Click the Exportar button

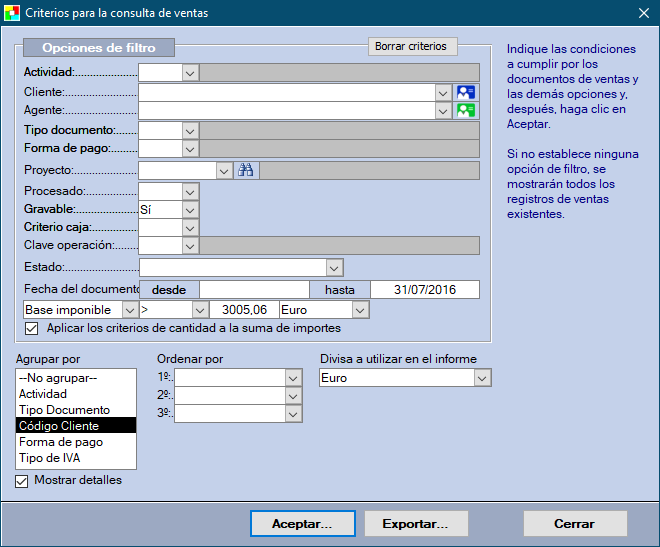pos(415,524)
